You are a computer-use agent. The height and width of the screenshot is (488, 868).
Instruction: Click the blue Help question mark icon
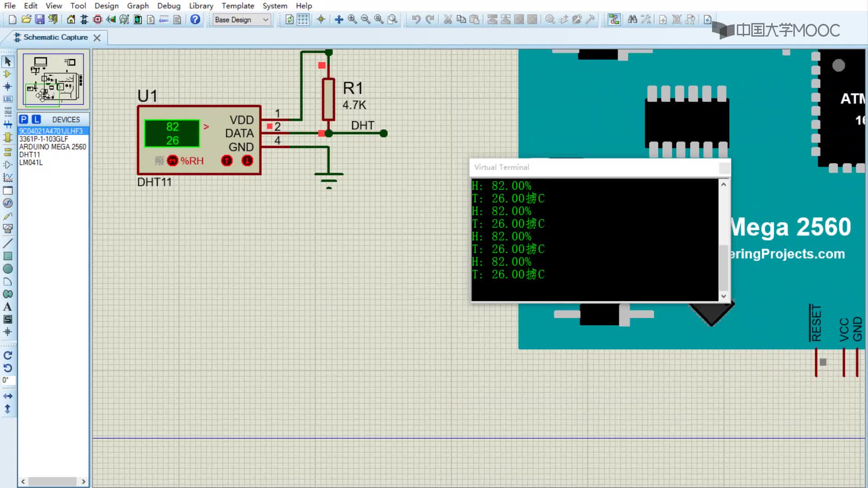195,19
